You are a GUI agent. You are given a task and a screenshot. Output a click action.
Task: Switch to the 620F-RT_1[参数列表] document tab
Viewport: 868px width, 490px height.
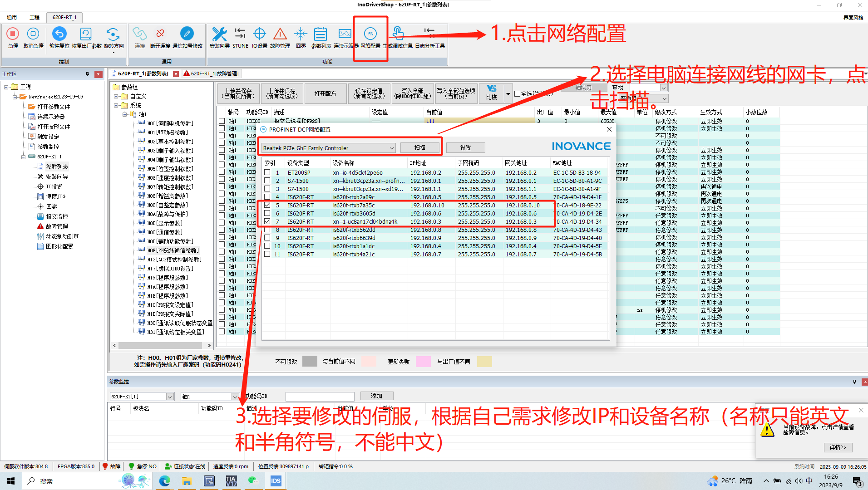click(x=143, y=73)
